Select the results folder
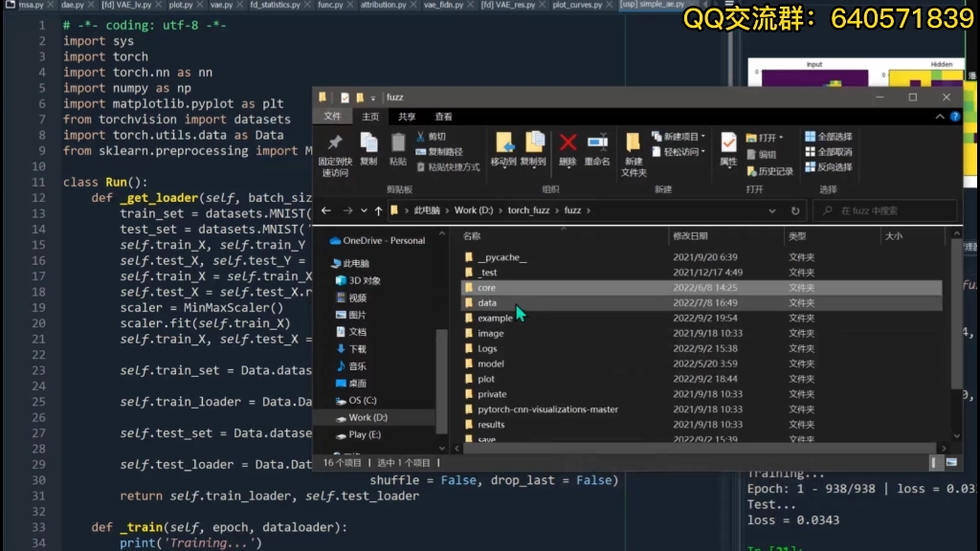Image resolution: width=980 pixels, height=551 pixels. (702, 425)
